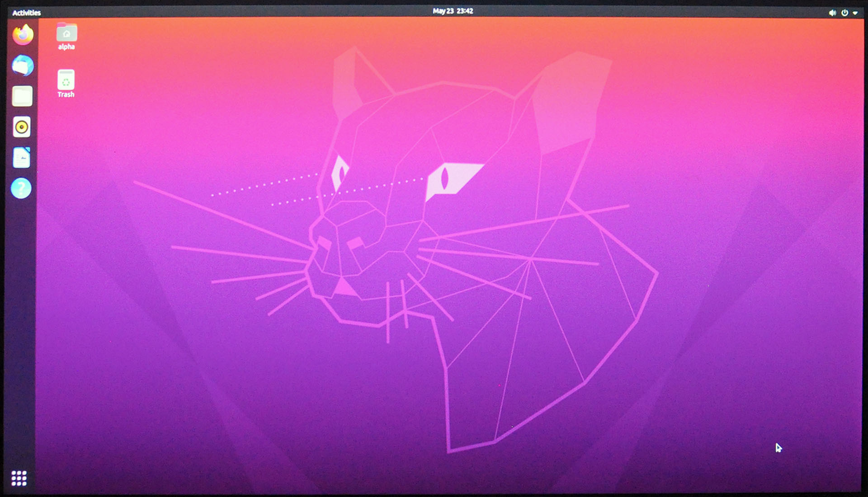Launch Rhythmbox music player
The image size is (868, 497).
click(22, 127)
